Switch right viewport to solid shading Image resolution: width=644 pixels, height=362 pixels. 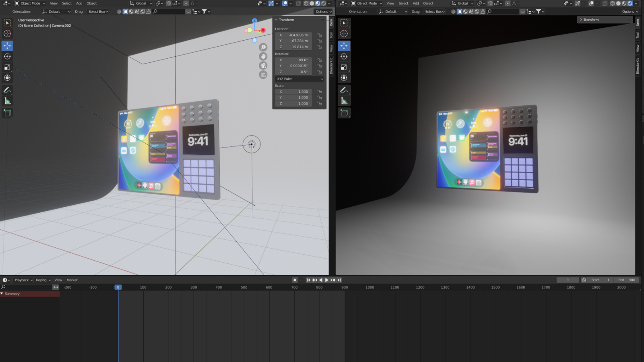pyautogui.click(x=619, y=3)
